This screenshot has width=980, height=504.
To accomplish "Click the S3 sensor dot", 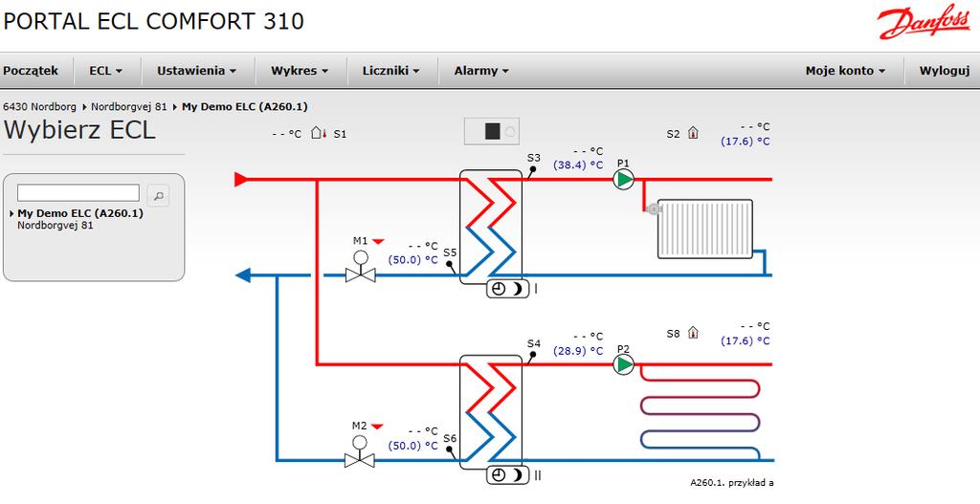I will (x=533, y=169).
